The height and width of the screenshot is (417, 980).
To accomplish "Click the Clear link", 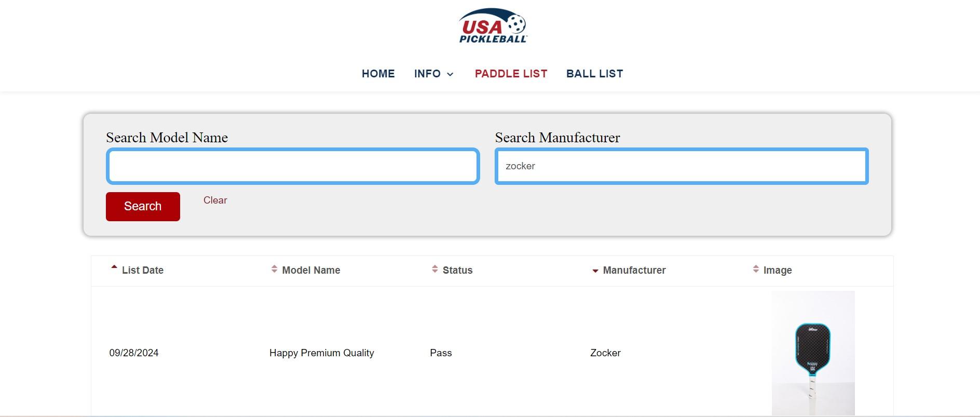I will [215, 200].
